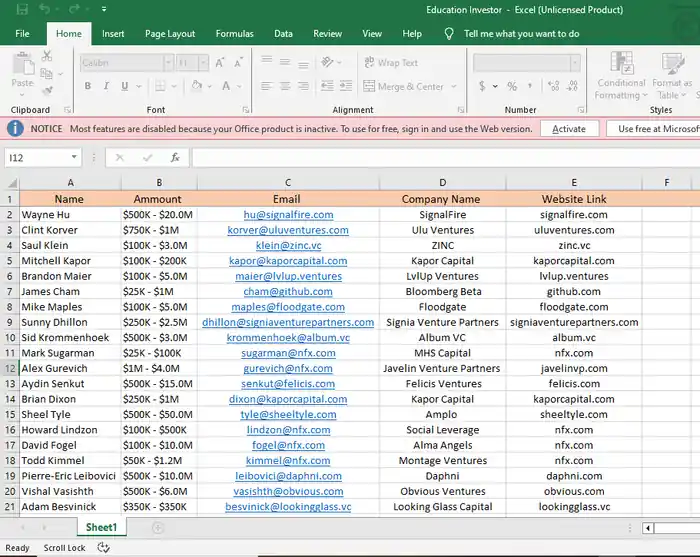The width and height of the screenshot is (700, 557).
Task: Switch to the Formulas tab
Action: click(234, 34)
